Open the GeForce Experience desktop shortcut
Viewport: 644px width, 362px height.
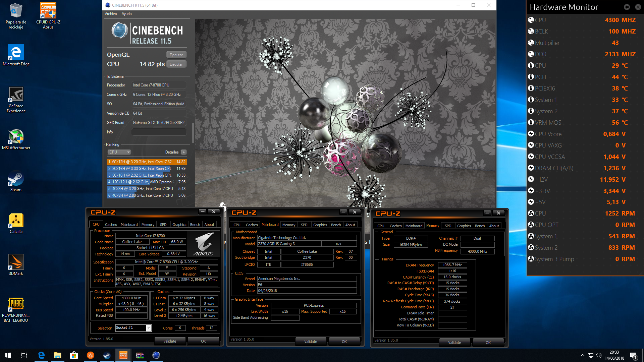tap(16, 100)
